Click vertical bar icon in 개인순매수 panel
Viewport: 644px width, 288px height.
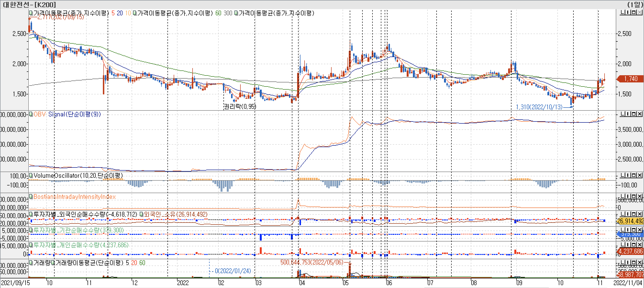click(x=628, y=244)
